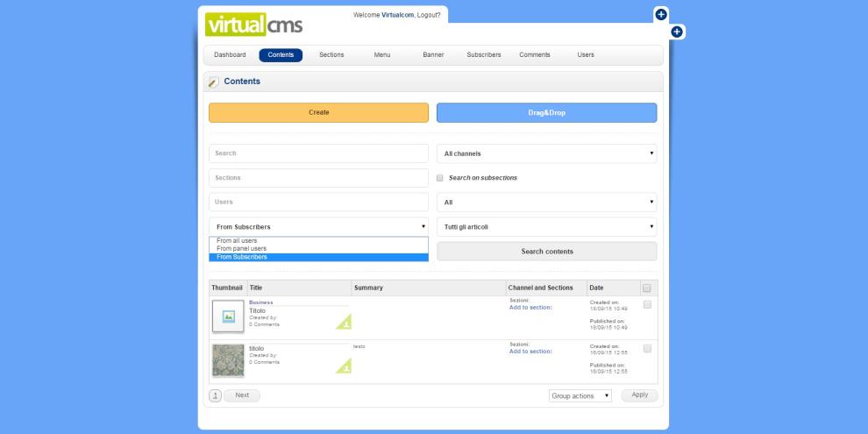
Task: Go to the Dashboard tab
Action: (230, 55)
